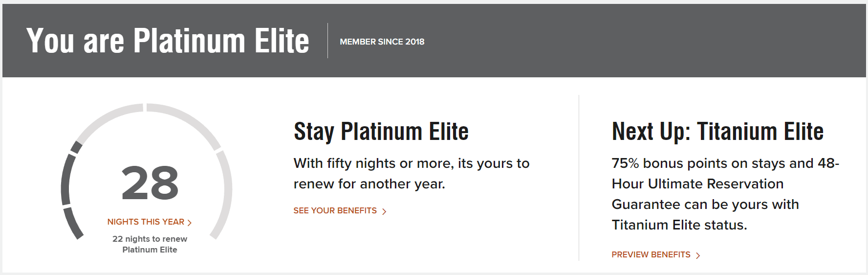
Task: Click the light gray right-side arc of the gauge
Action: 227,191
